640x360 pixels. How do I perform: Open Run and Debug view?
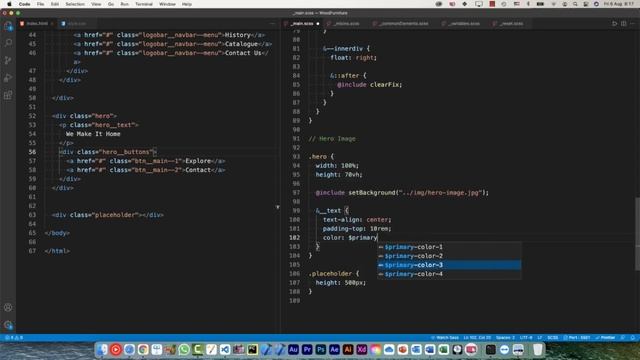(x=8, y=78)
